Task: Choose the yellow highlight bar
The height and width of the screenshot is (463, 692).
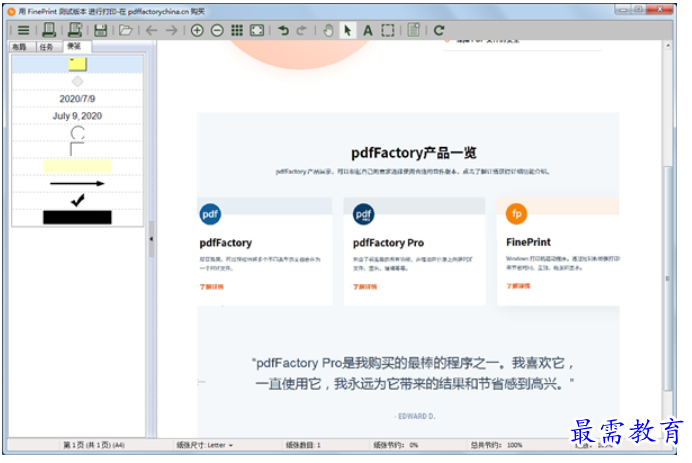Action: point(77,166)
